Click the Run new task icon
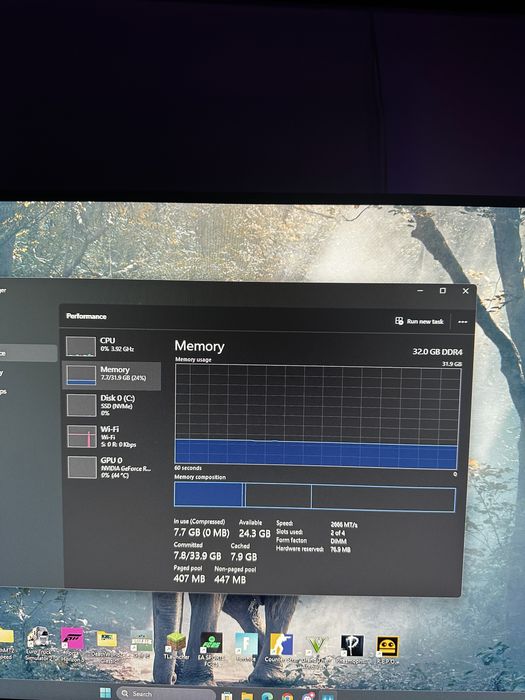Viewport: 525px width, 700px height. click(x=399, y=321)
